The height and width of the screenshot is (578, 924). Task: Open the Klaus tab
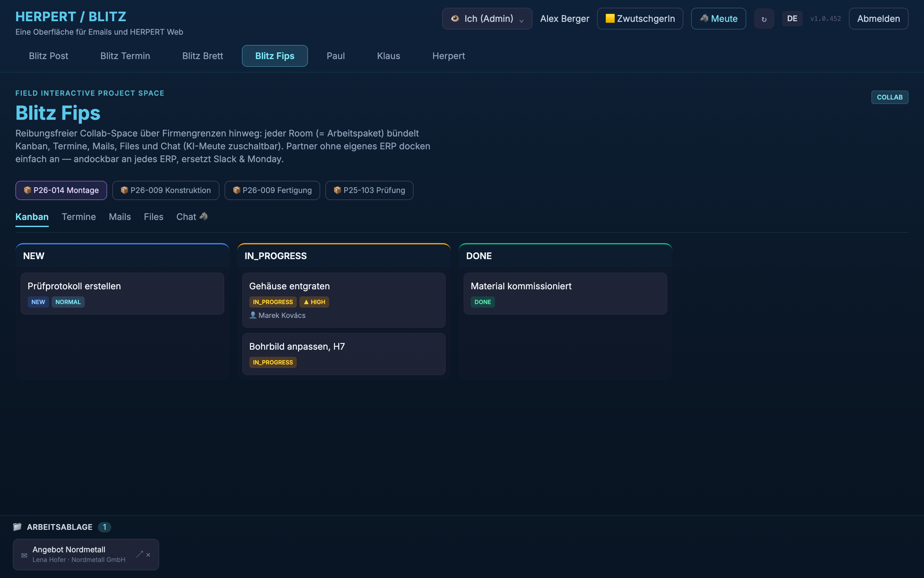tap(388, 56)
